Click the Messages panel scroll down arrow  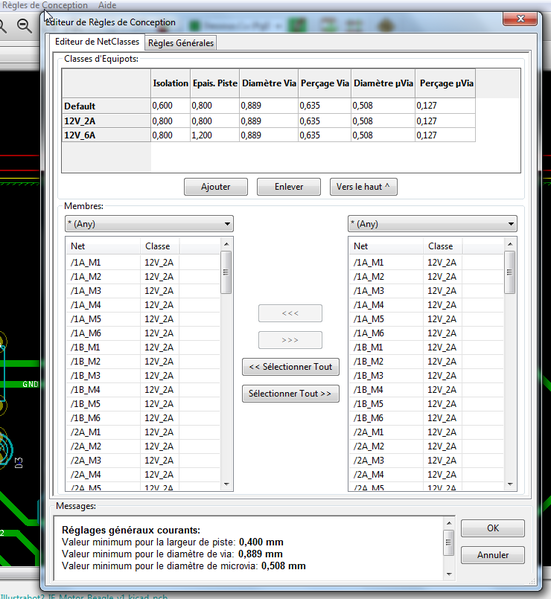[x=449, y=574]
